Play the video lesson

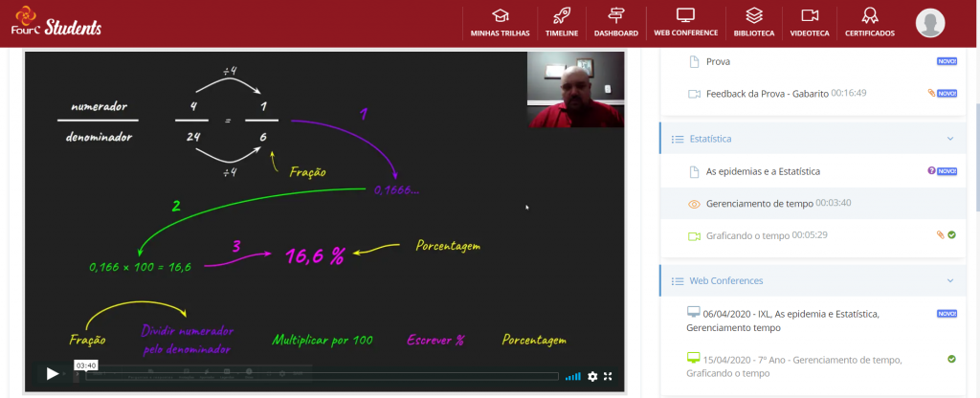click(x=53, y=374)
